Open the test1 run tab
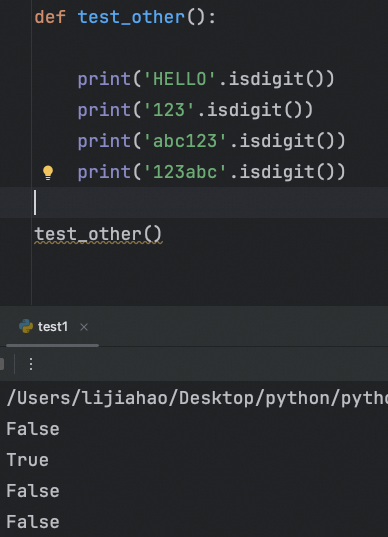 (53, 327)
